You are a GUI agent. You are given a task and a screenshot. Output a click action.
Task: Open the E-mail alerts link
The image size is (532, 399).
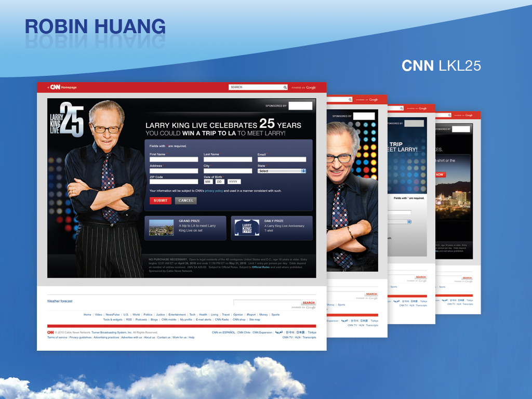point(204,320)
